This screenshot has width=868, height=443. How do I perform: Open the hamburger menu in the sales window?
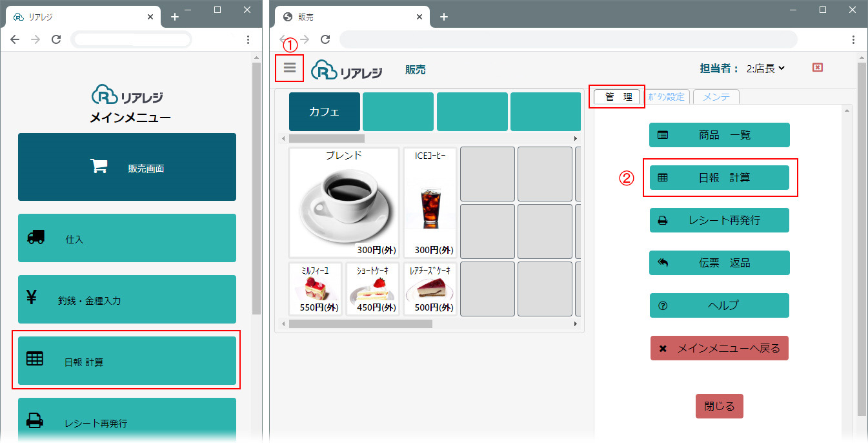289,68
